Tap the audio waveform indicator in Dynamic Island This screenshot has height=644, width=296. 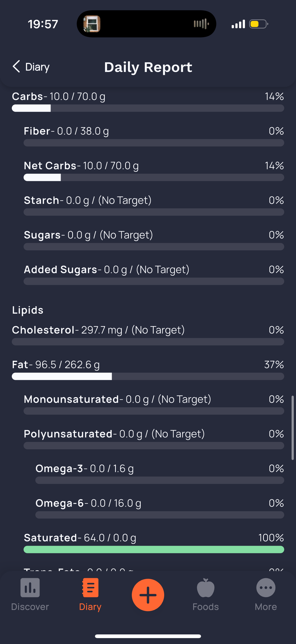coord(201,24)
